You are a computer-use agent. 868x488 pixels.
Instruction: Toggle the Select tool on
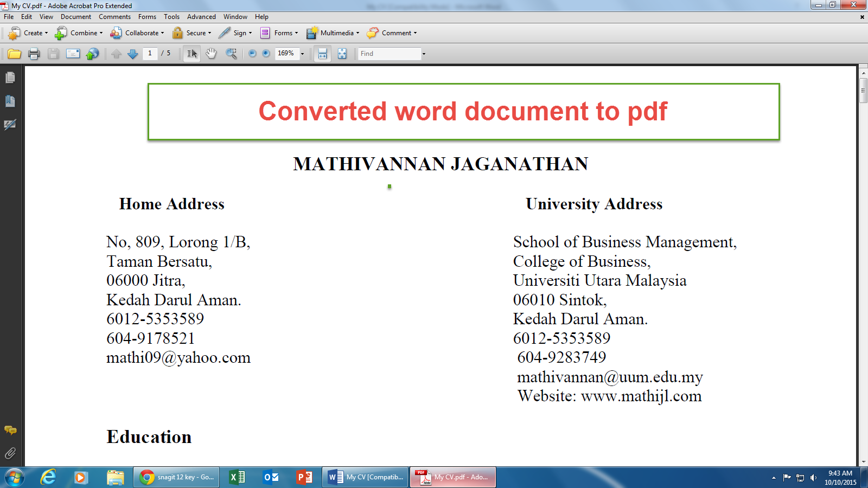click(x=192, y=53)
